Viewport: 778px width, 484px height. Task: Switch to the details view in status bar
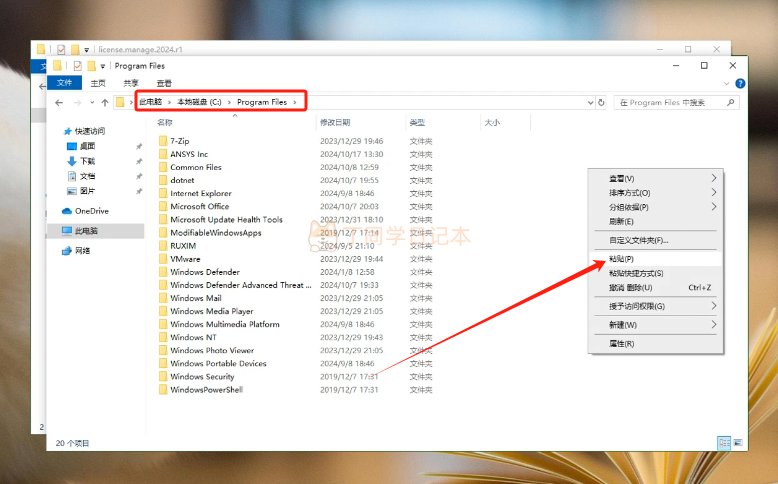coord(722,441)
